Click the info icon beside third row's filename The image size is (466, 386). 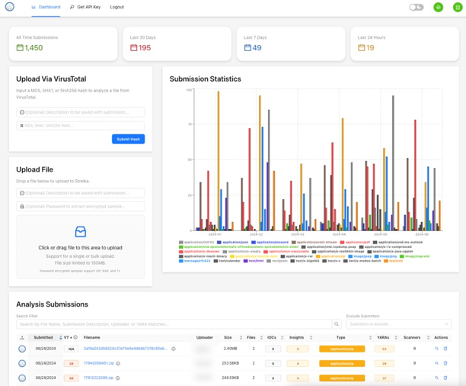(118, 378)
